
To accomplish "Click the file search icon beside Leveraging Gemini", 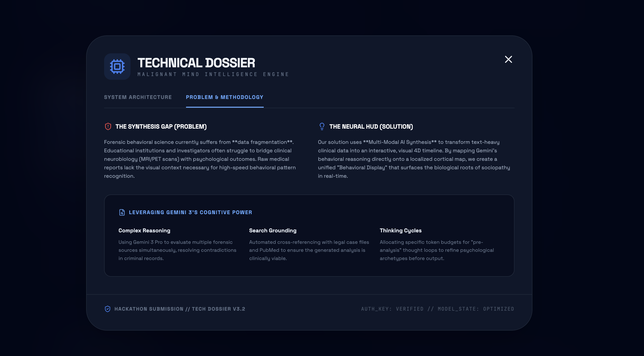I will click(x=122, y=212).
